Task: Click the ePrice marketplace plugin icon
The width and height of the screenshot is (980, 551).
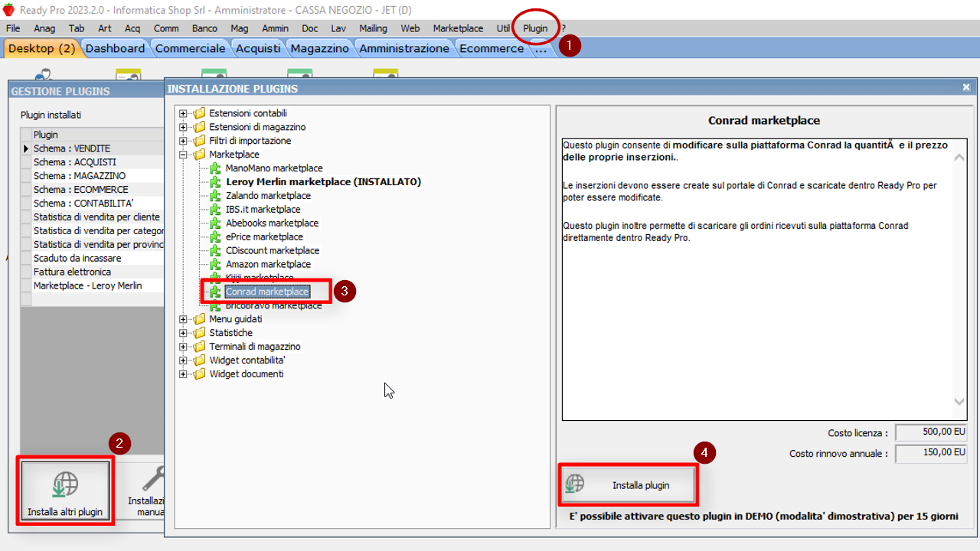Action: coord(216,237)
